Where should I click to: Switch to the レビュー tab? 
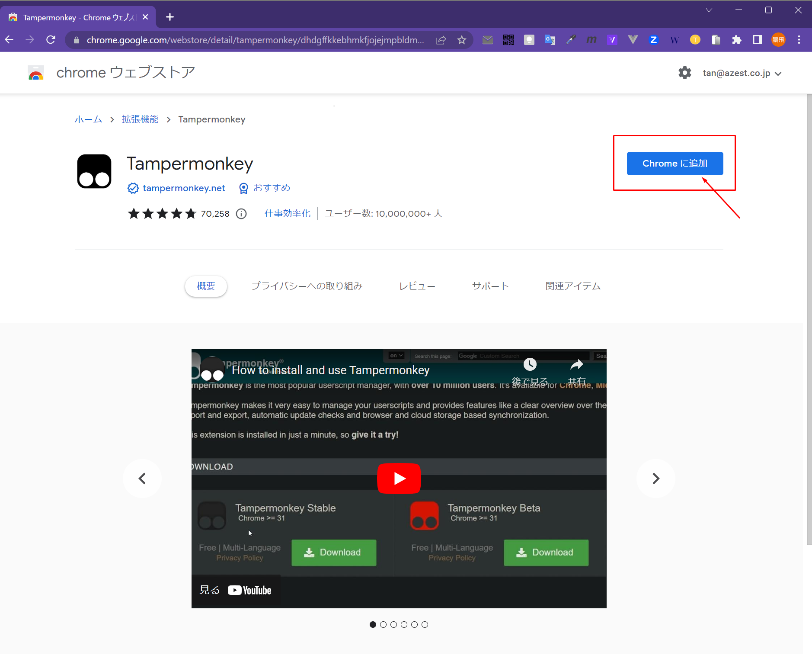tap(417, 286)
